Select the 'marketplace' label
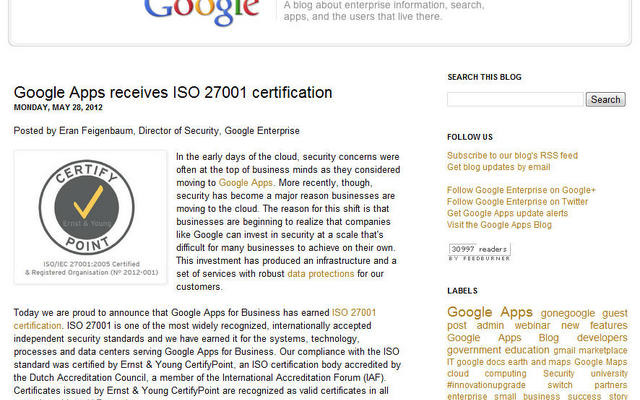Image resolution: width=640 pixels, height=400 pixels. click(x=603, y=351)
